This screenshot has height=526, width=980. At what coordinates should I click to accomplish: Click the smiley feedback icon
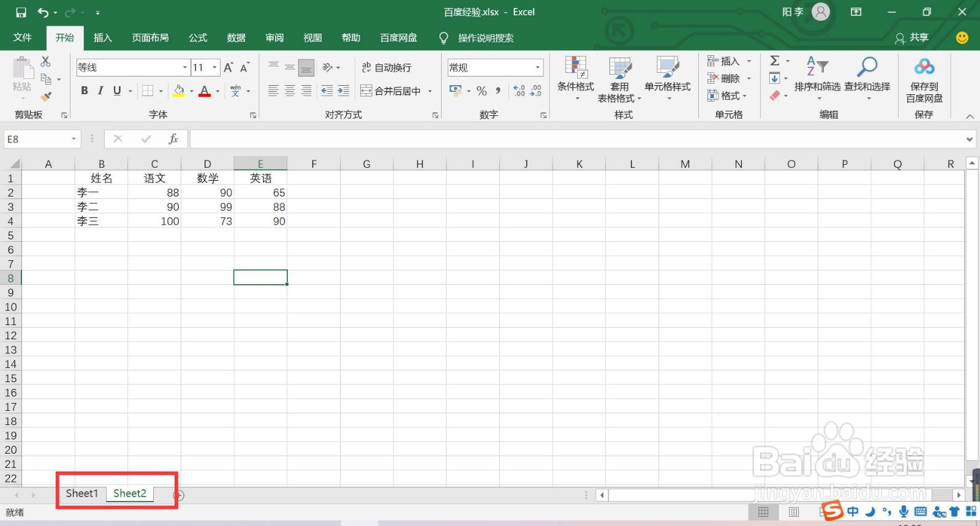click(962, 38)
